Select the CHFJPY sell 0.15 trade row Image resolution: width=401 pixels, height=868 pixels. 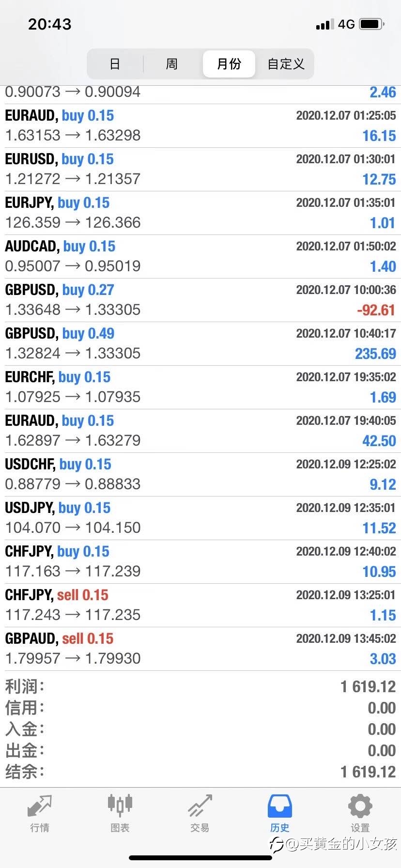pos(200,605)
